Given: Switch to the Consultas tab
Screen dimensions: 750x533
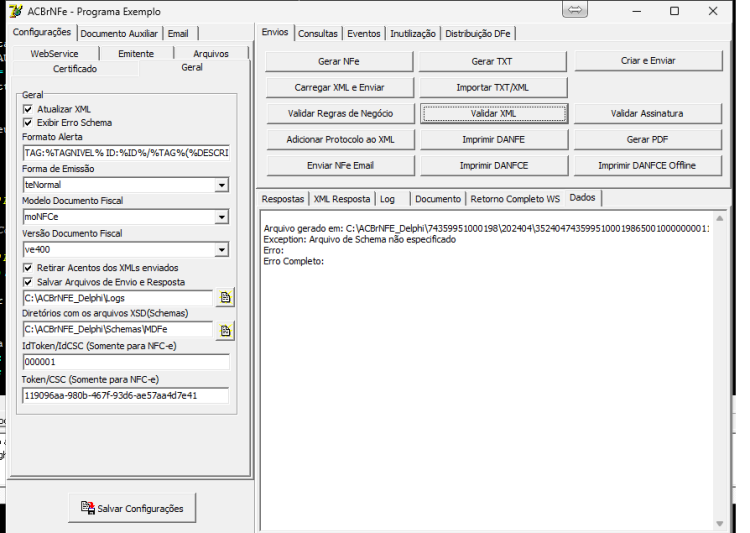Looking at the screenshot, I should (318, 33).
